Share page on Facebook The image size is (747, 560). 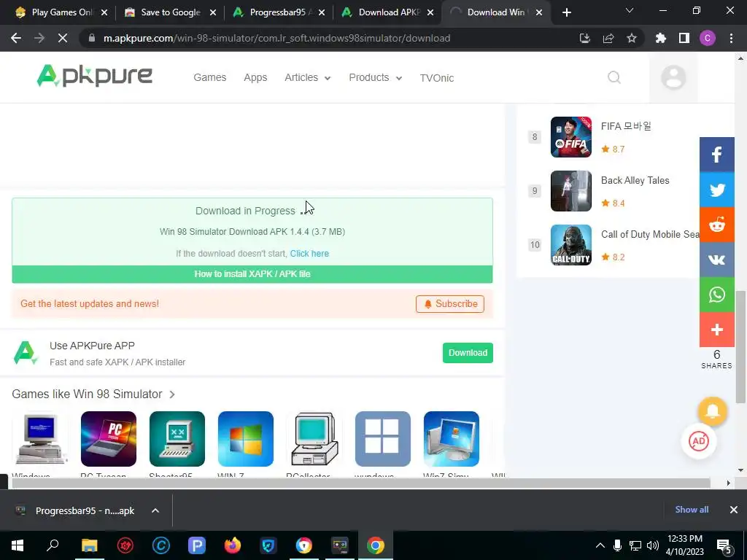click(716, 155)
